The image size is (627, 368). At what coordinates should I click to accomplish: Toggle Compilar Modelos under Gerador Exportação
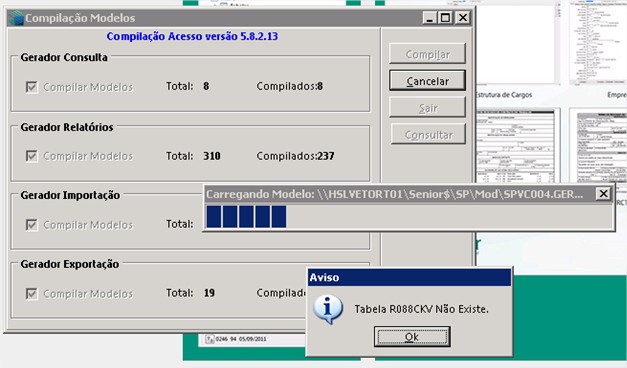coord(31,294)
